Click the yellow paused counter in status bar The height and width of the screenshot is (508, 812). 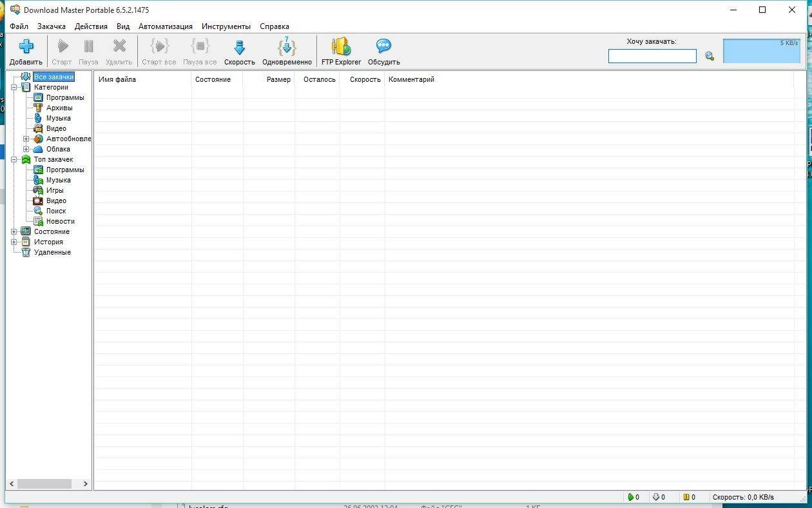(x=689, y=497)
